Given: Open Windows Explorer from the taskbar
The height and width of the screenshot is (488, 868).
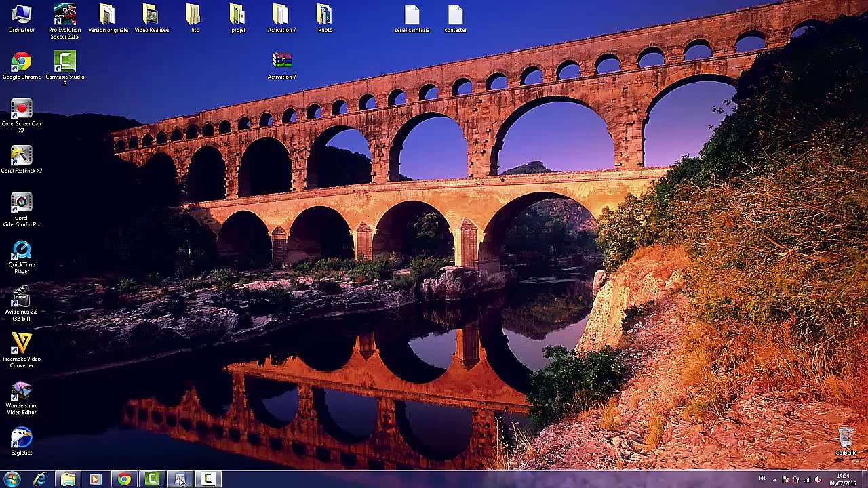Looking at the screenshot, I should [68, 479].
